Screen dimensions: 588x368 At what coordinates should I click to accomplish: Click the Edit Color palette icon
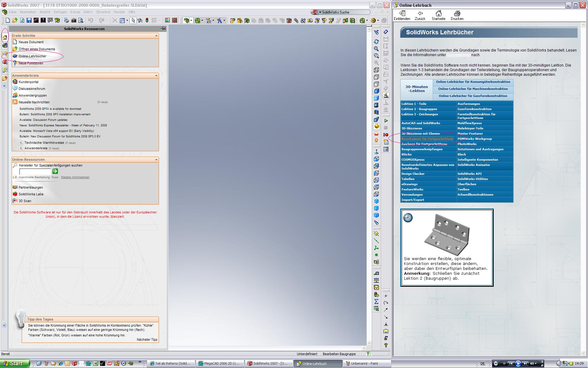click(x=167, y=21)
